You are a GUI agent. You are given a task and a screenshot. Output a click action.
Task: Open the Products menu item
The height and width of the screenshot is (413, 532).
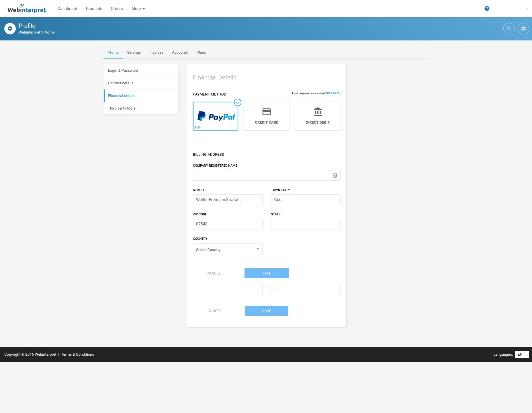pyautogui.click(x=94, y=9)
